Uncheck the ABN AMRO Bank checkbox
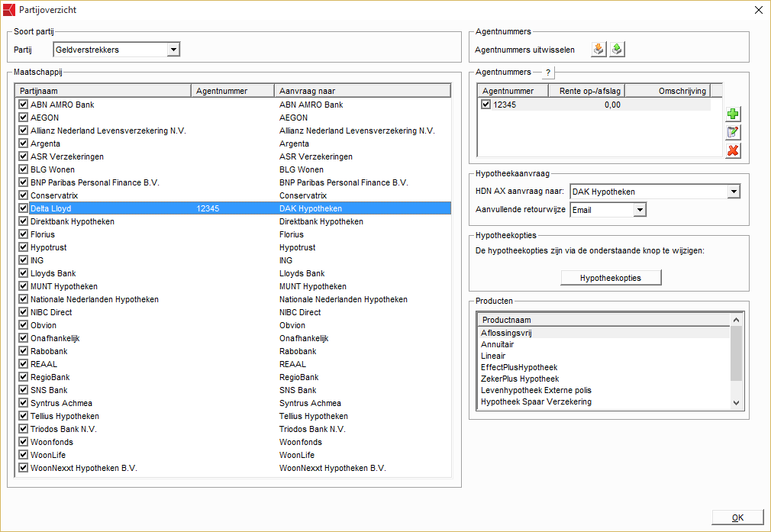771x532 pixels. (x=23, y=105)
